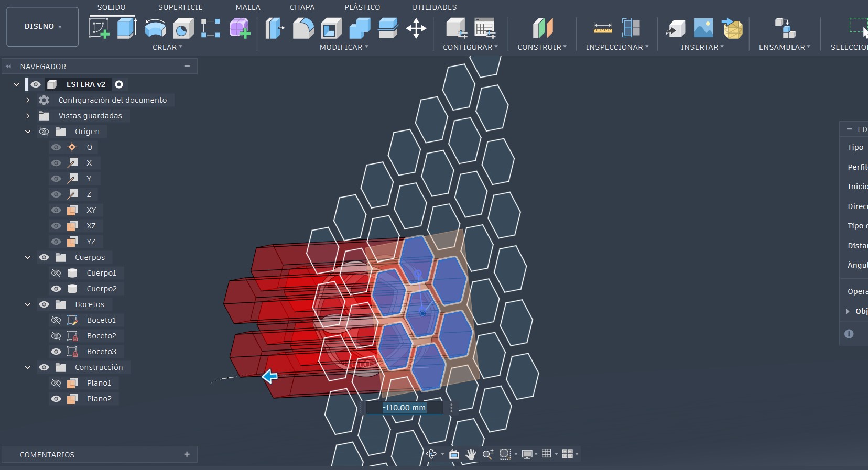The height and width of the screenshot is (470, 868).
Task: Choose the Measure tool icon
Action: click(603, 28)
